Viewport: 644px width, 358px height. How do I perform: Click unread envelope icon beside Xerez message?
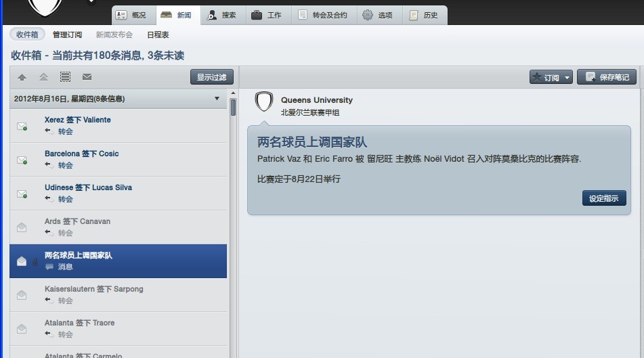[22, 126]
